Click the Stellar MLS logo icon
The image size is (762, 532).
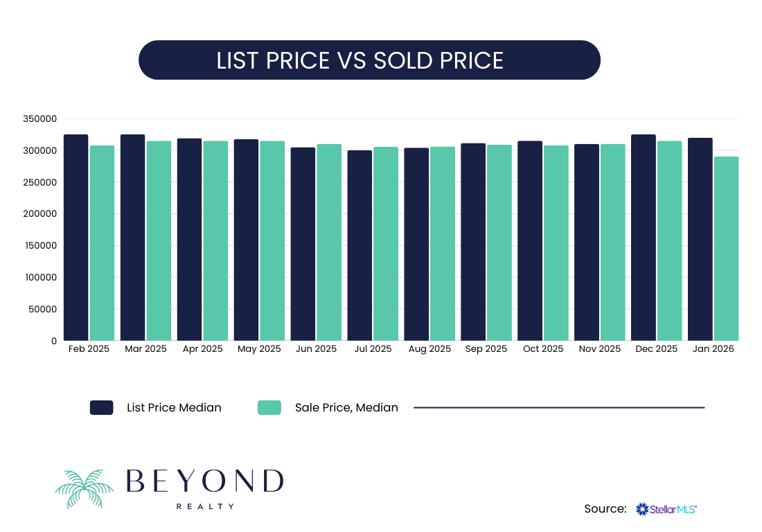(641, 509)
